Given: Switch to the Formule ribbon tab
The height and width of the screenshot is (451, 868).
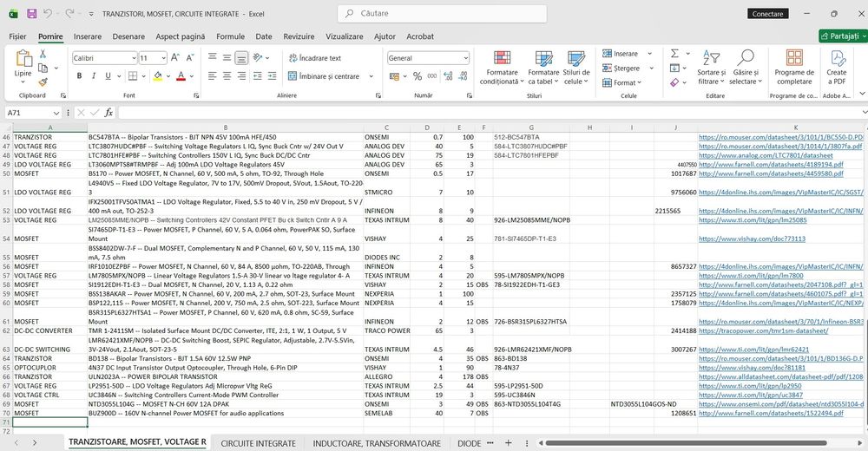Looking at the screenshot, I should pyautogui.click(x=230, y=36).
